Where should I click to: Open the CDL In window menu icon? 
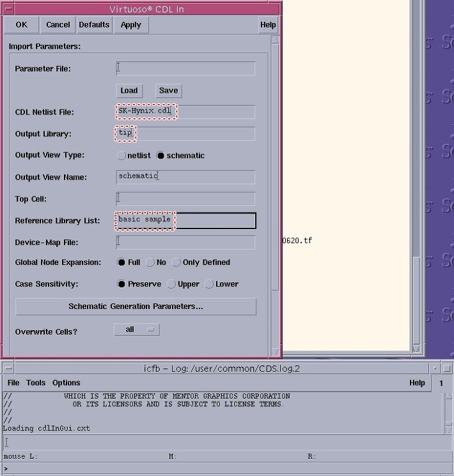point(9,9)
